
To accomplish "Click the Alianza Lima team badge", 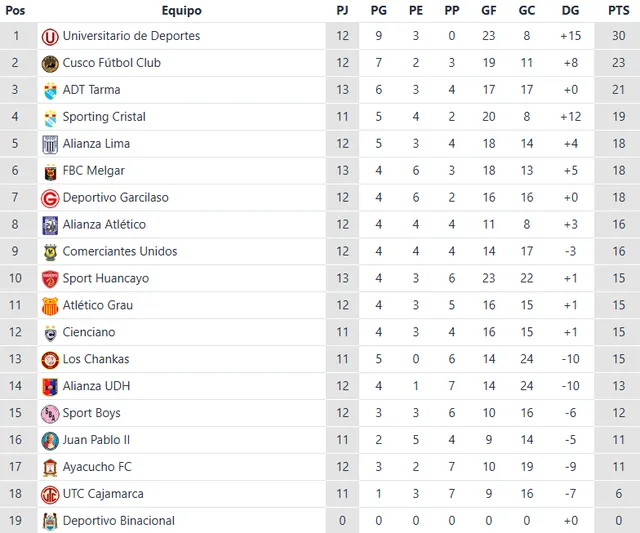I will 50,144.
